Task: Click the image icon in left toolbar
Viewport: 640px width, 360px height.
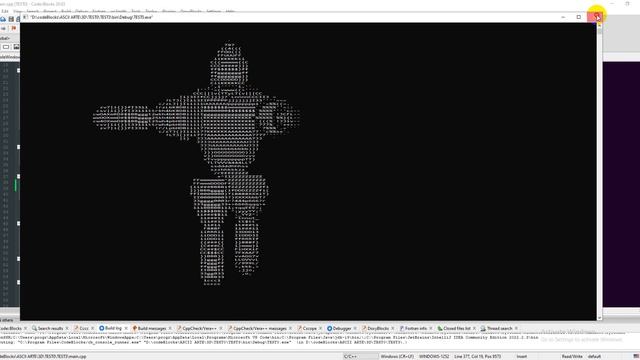Action: pos(16,47)
